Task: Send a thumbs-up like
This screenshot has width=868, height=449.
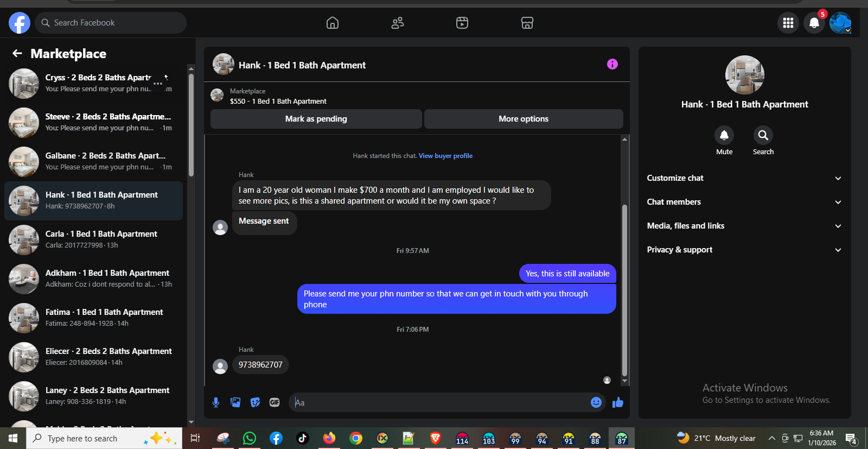Action: pyautogui.click(x=618, y=402)
